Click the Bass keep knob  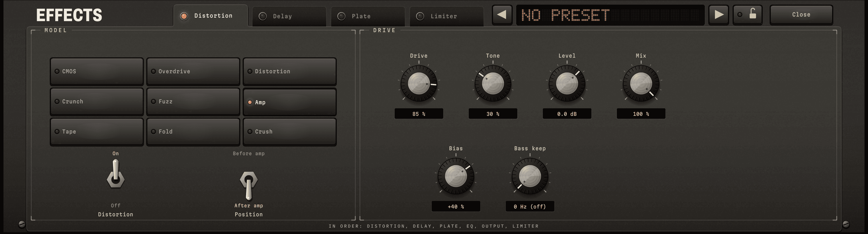(530, 176)
